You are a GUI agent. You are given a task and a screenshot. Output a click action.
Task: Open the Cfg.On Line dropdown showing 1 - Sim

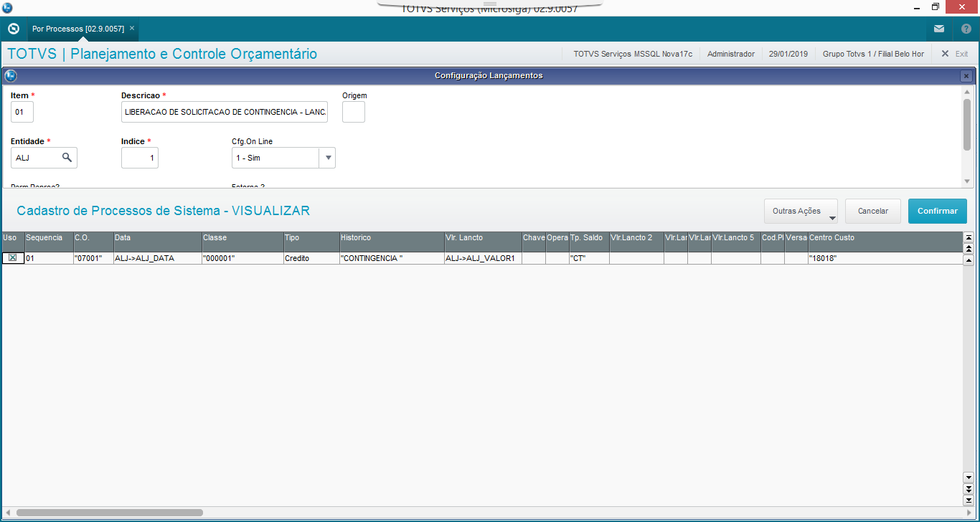(283, 158)
